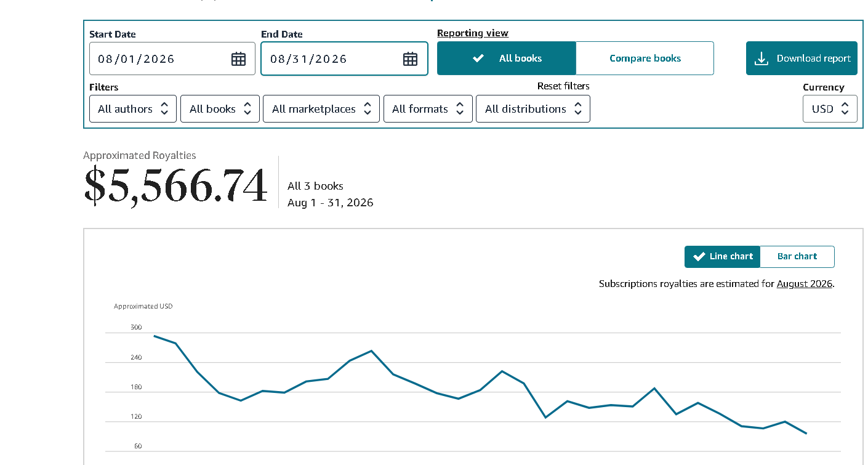Click the Aug 1 - 31, 2026 text

(331, 203)
